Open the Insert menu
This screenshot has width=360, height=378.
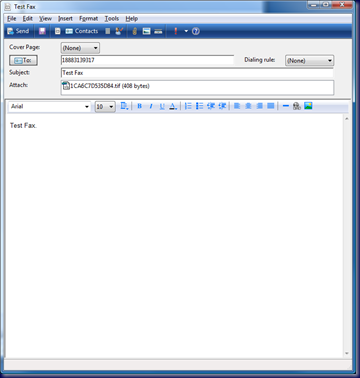[x=65, y=19]
